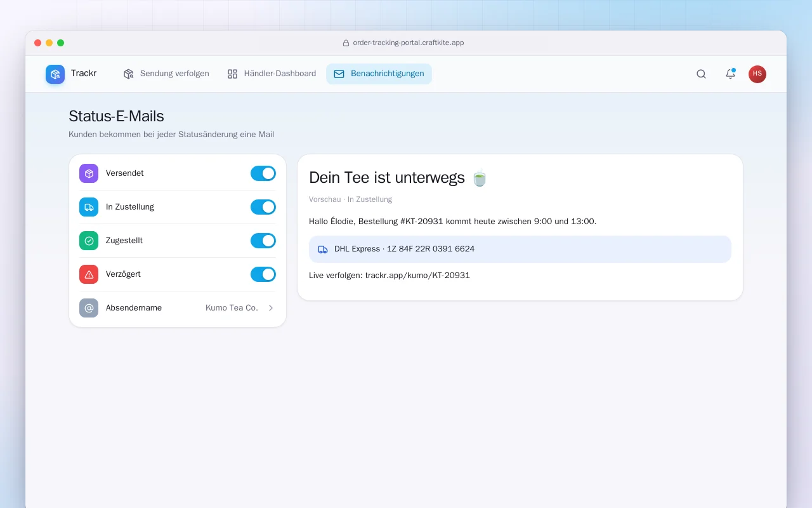Click the Versendet row label
812x508 pixels.
coord(125,173)
